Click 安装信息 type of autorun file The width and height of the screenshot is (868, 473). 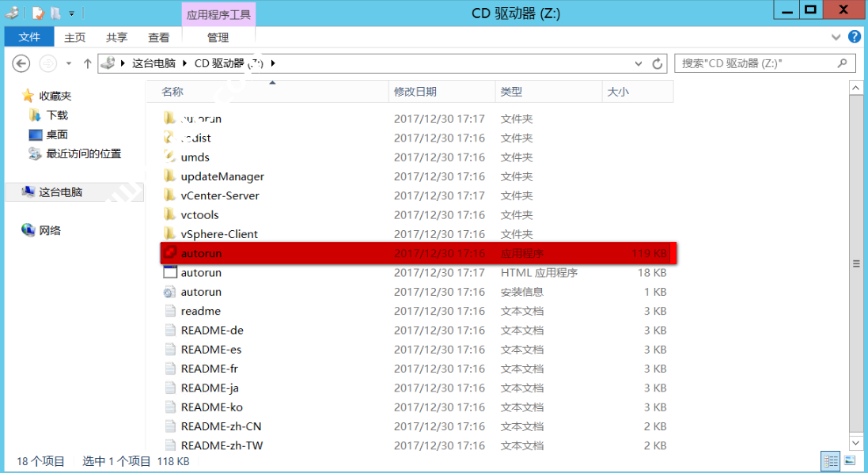(521, 292)
